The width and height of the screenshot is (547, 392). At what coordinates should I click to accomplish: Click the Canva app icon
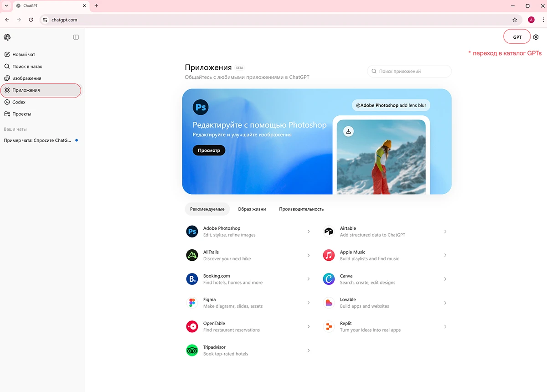[329, 279]
